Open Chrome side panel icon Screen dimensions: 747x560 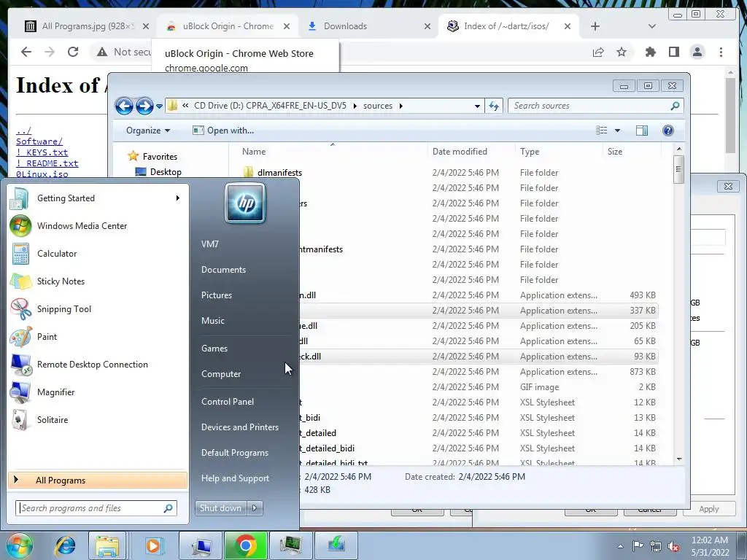(673, 52)
